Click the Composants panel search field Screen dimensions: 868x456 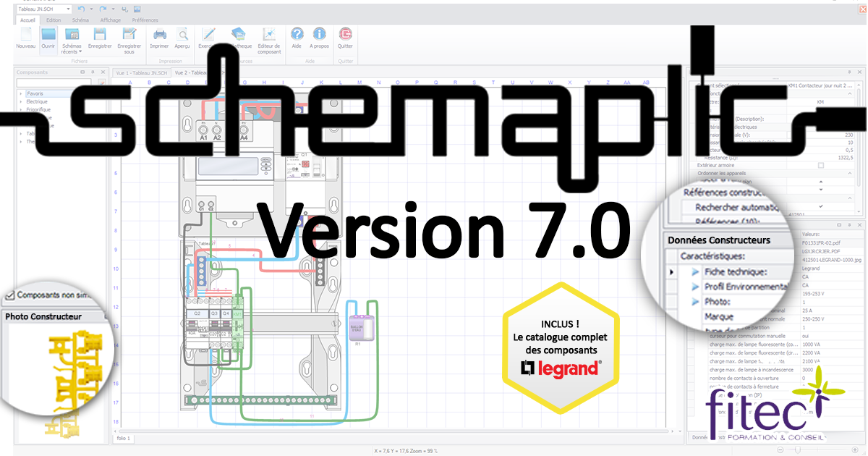tap(56, 83)
